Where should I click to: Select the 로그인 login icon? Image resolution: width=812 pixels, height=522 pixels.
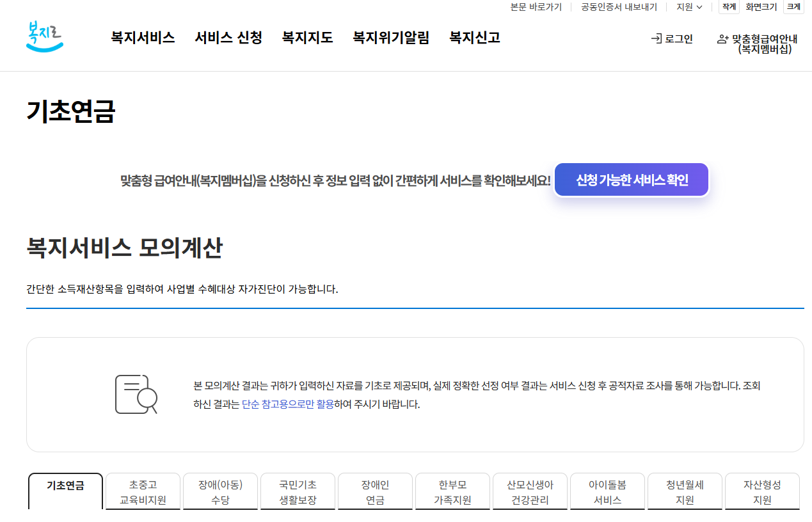(657, 38)
